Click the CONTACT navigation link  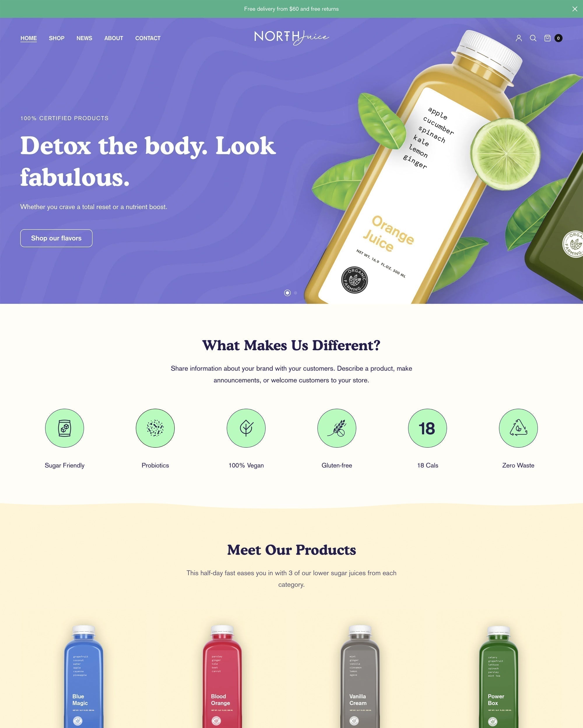(x=147, y=38)
